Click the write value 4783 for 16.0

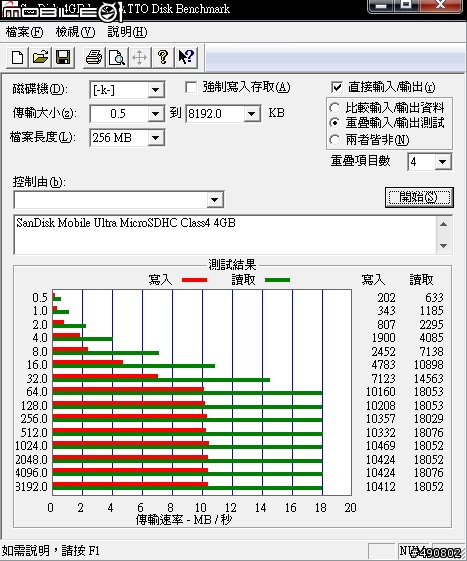tap(383, 365)
